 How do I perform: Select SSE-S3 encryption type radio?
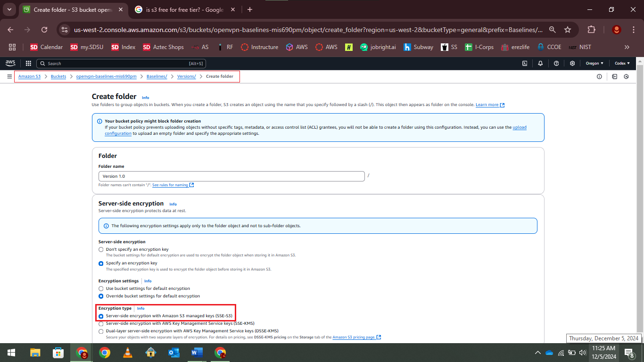[101, 316]
